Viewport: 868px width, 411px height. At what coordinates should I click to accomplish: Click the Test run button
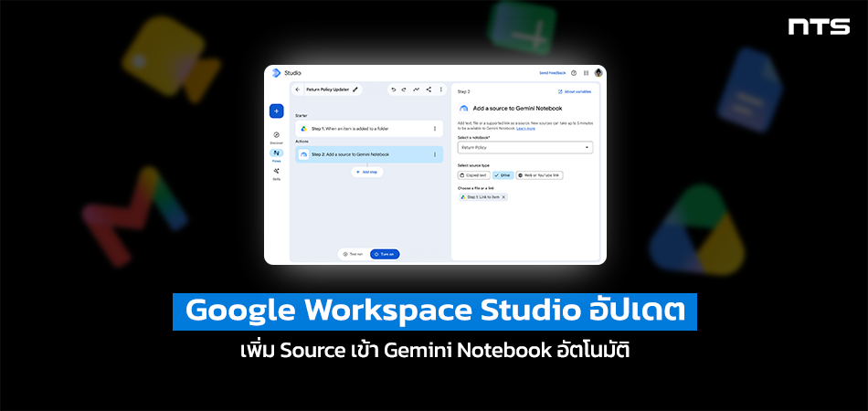tap(353, 254)
